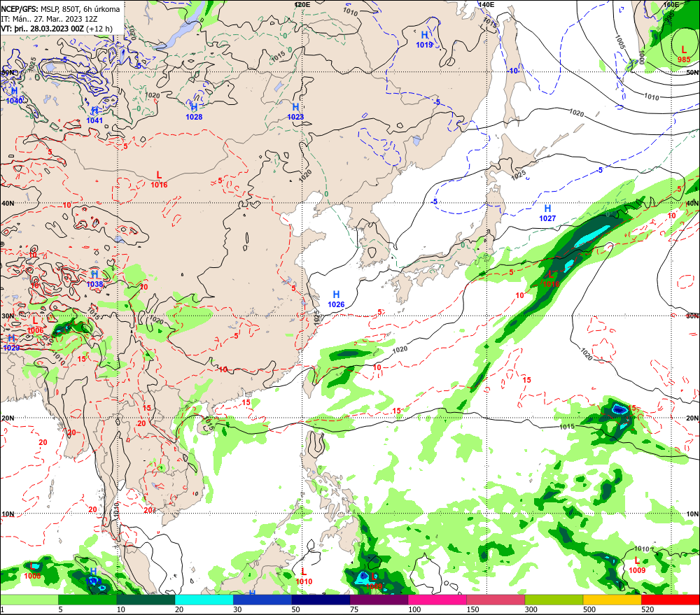Click the olive 300–500 legend swatch
This screenshot has height=615, width=700.
(554, 600)
